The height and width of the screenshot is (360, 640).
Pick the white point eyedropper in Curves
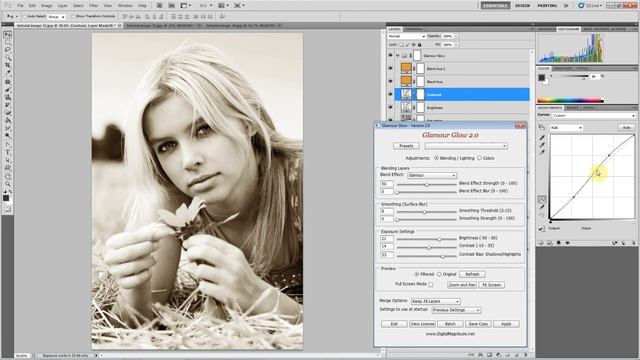click(542, 153)
